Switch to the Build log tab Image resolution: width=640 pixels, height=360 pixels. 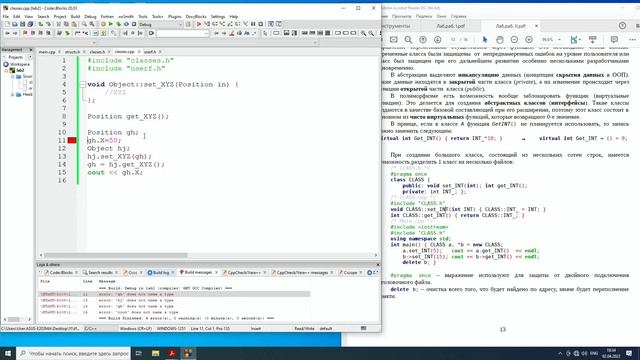pyautogui.click(x=160, y=273)
